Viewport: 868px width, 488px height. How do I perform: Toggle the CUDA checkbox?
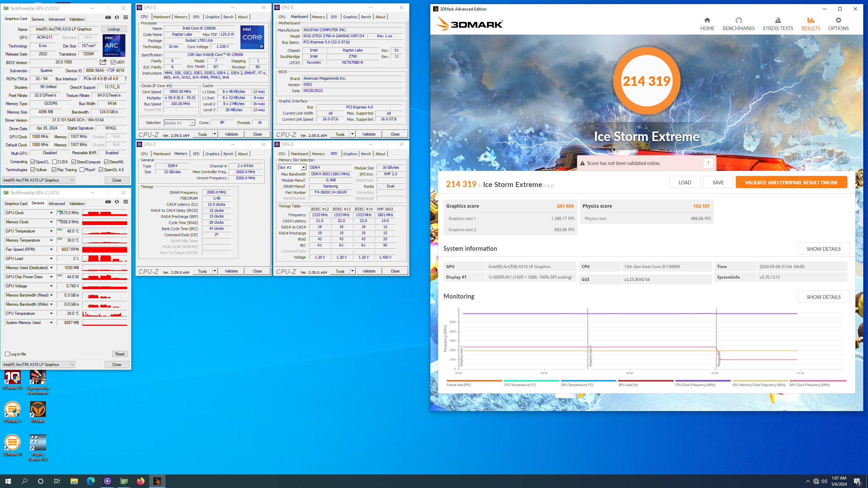(x=54, y=162)
